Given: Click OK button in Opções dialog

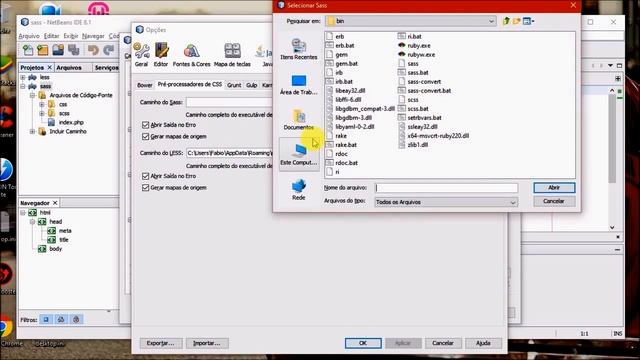Looking at the screenshot, I should 363,343.
